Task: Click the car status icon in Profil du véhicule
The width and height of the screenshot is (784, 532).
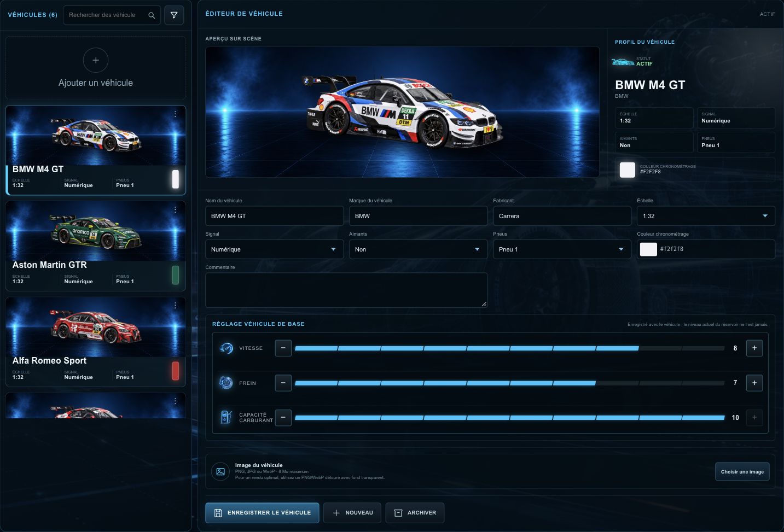Action: point(623,62)
